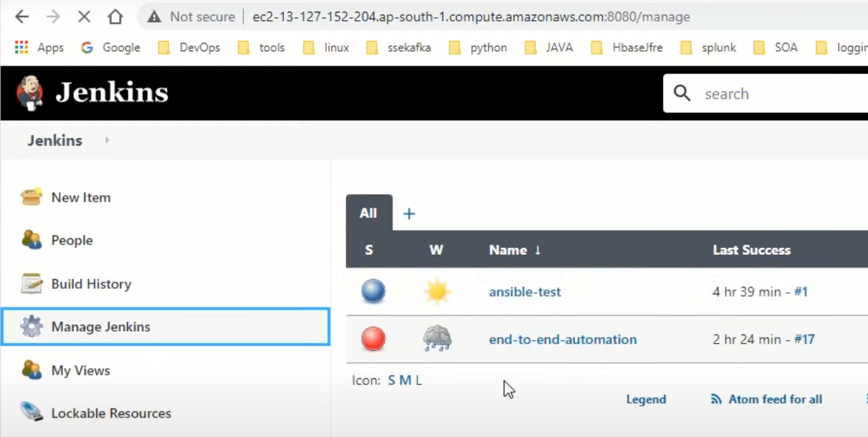This screenshot has height=437, width=868.
Task: Click the Jenkins breadcrumb link
Action: (55, 140)
